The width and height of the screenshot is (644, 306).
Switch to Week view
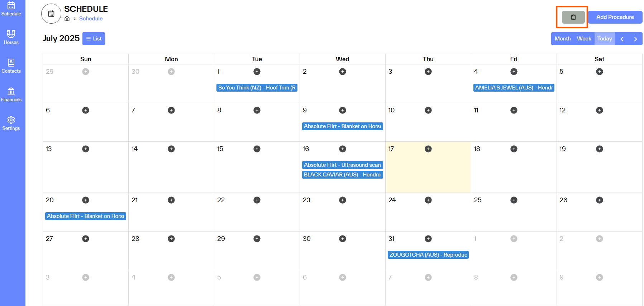tap(584, 39)
